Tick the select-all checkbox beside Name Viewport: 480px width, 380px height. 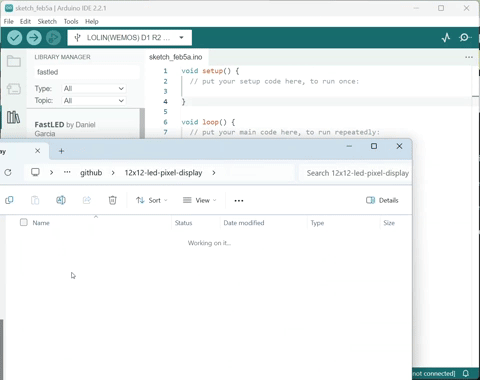[24, 222]
